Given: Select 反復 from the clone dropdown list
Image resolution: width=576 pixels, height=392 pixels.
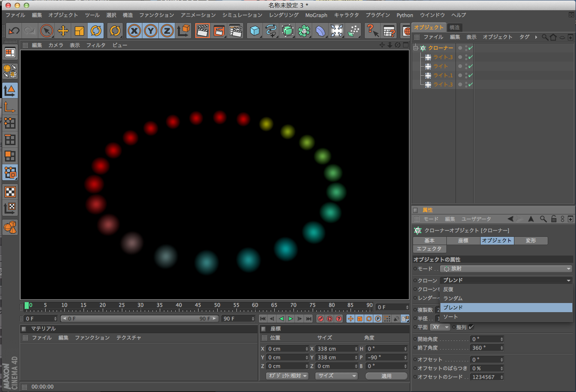Looking at the screenshot, I should tap(506, 289).
